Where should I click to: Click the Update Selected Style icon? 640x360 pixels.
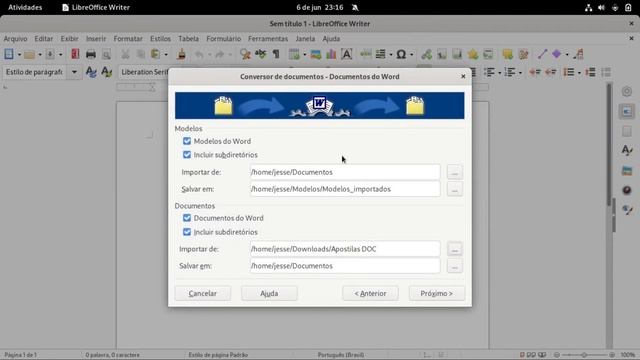[91, 72]
